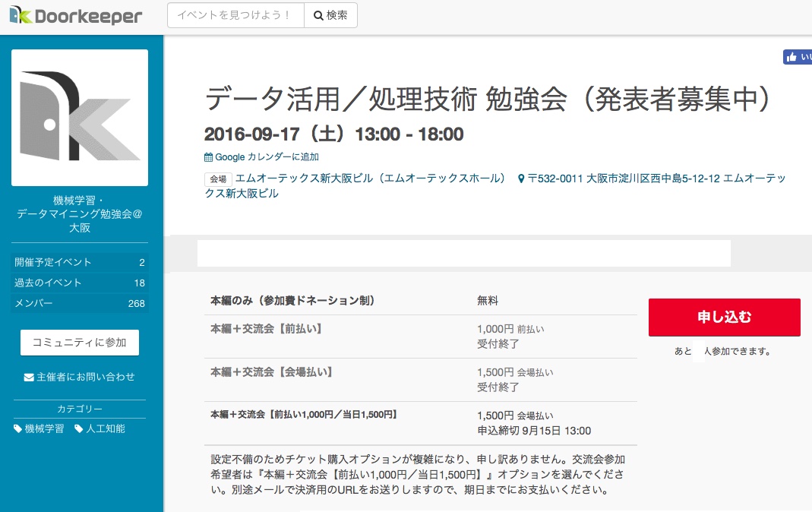Image resolution: width=812 pixels, height=512 pixels.
Task: Open the 開催予定イベント list
Action: (x=80, y=262)
